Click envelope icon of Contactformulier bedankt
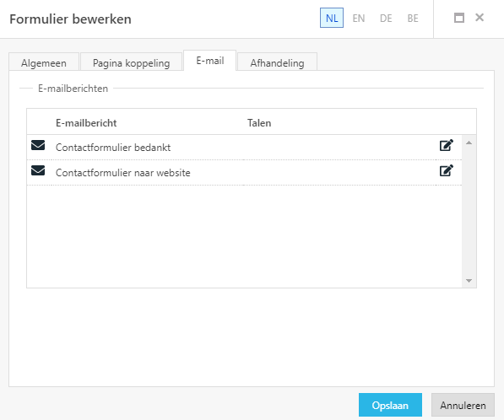This screenshot has width=504, height=420. tap(38, 145)
